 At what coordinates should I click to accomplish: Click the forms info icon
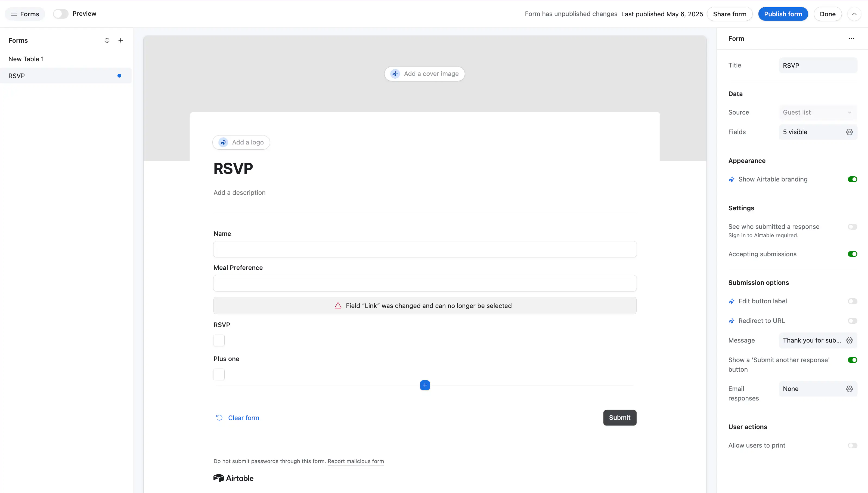107,40
